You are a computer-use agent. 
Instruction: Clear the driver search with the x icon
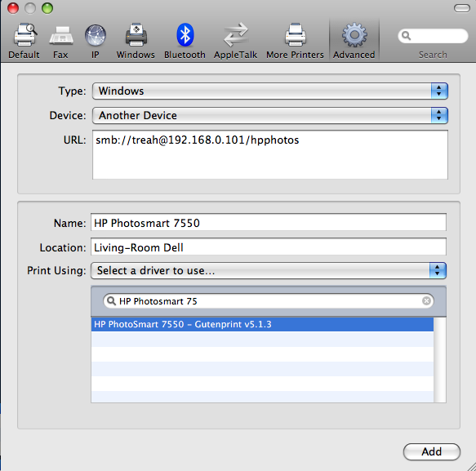point(426,300)
